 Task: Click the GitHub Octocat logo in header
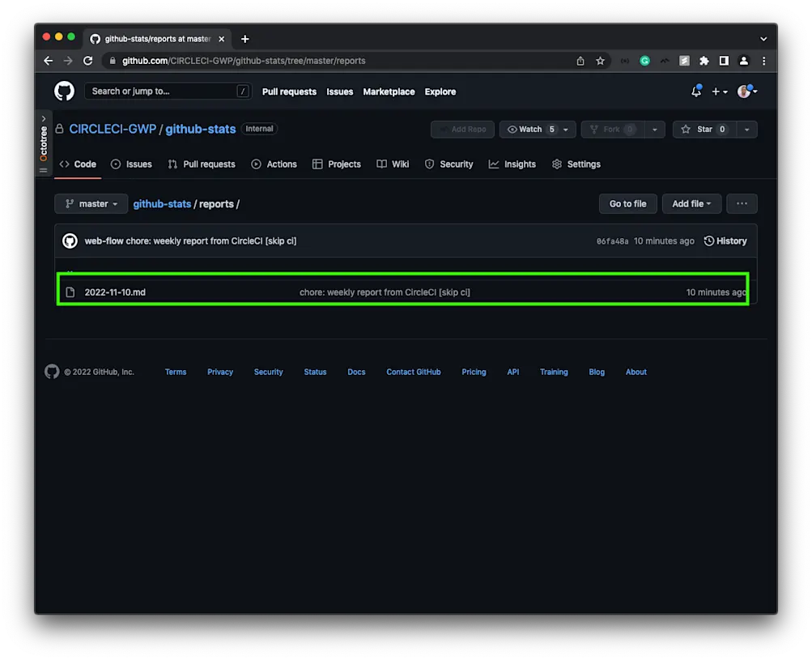[x=64, y=92]
